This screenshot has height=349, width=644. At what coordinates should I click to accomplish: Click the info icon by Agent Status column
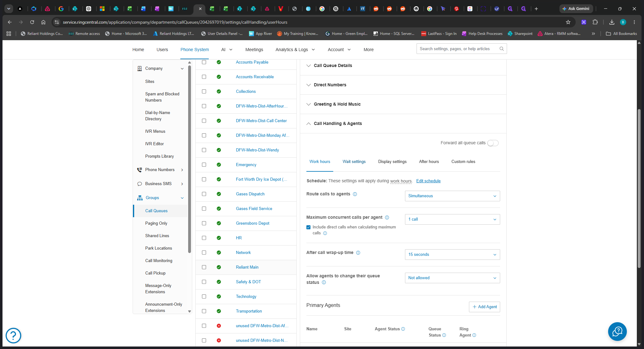403,329
